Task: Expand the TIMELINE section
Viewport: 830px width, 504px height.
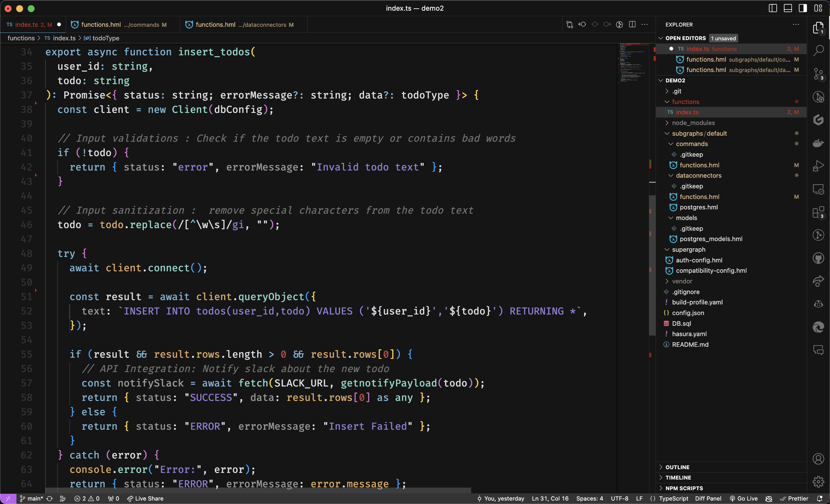Action: click(678, 478)
